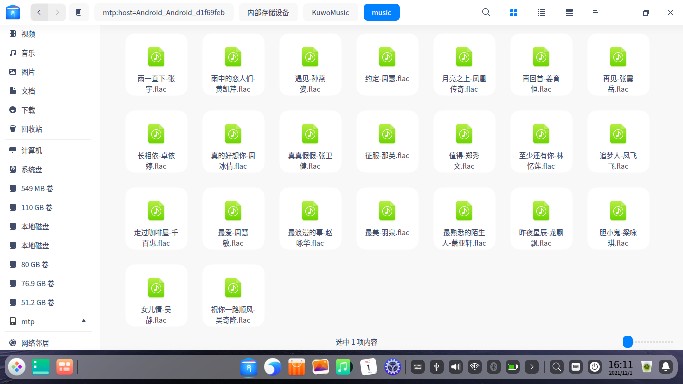The width and height of the screenshot is (683, 384).
Task: Select the 征服-那英.flac file
Action: tap(387, 141)
